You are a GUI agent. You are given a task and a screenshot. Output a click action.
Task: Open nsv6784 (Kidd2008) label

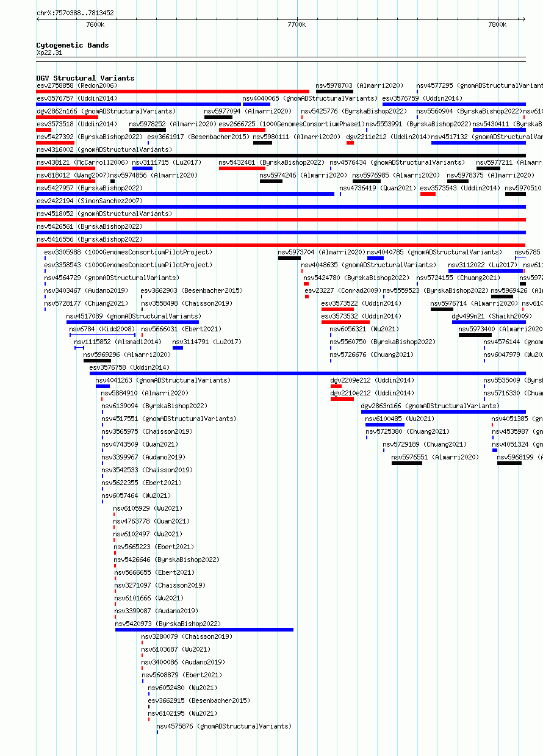[102, 329]
